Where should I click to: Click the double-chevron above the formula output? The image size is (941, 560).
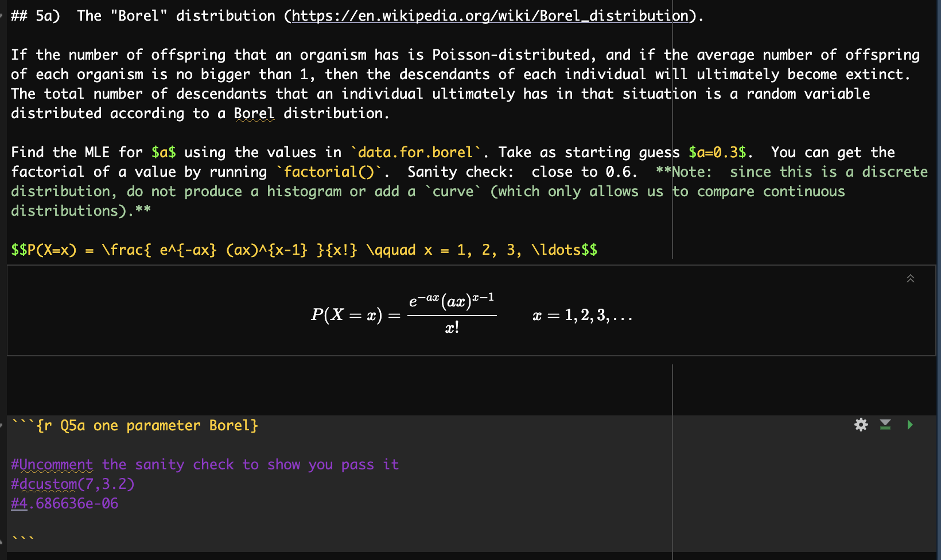[911, 279]
